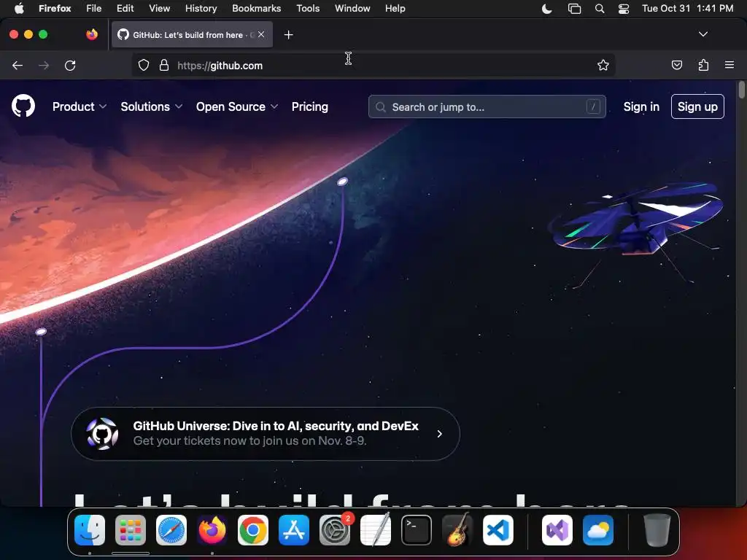Screen dimensions: 747x560
Task: Expand the Solutions dropdown menu
Action: coord(152,106)
